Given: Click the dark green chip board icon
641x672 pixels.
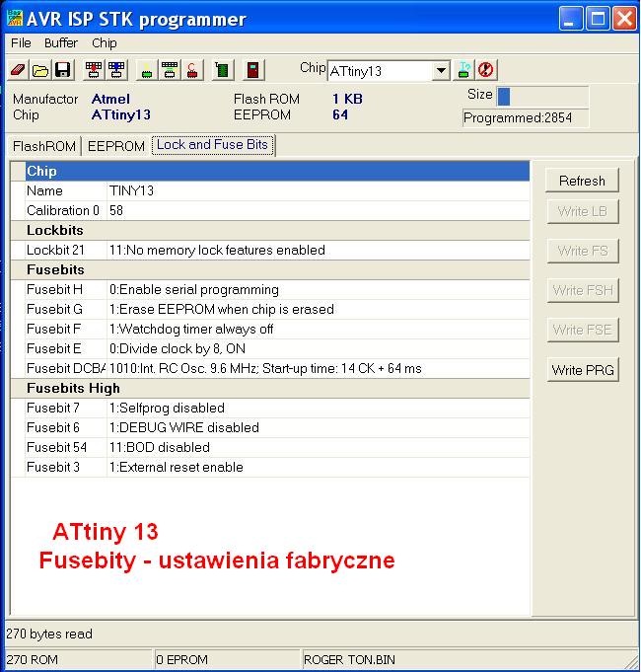Looking at the screenshot, I should pyautogui.click(x=223, y=69).
